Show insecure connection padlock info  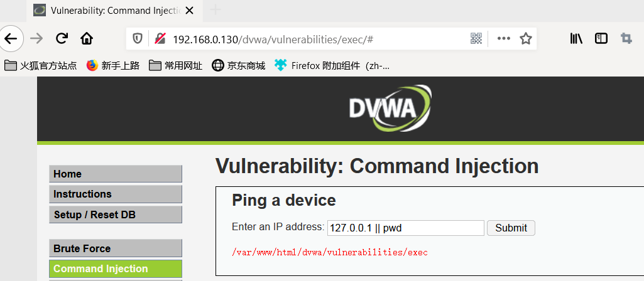(160, 38)
